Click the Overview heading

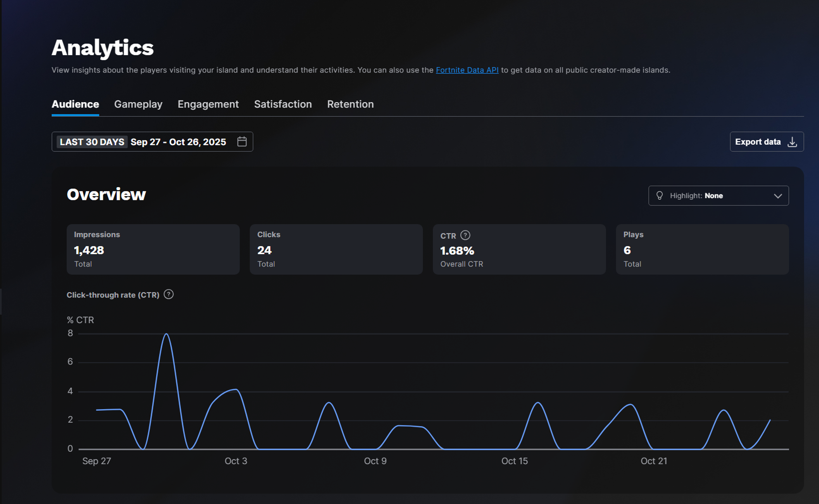click(106, 194)
